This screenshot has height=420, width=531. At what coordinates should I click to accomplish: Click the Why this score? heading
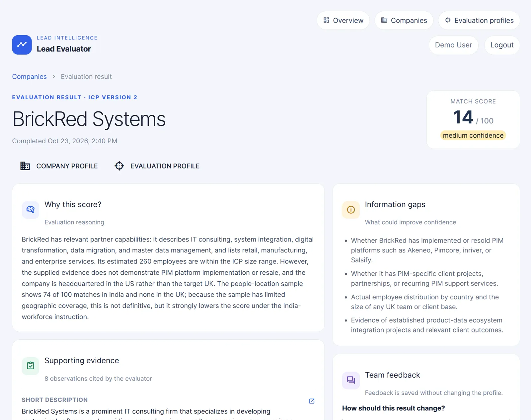coord(73,204)
